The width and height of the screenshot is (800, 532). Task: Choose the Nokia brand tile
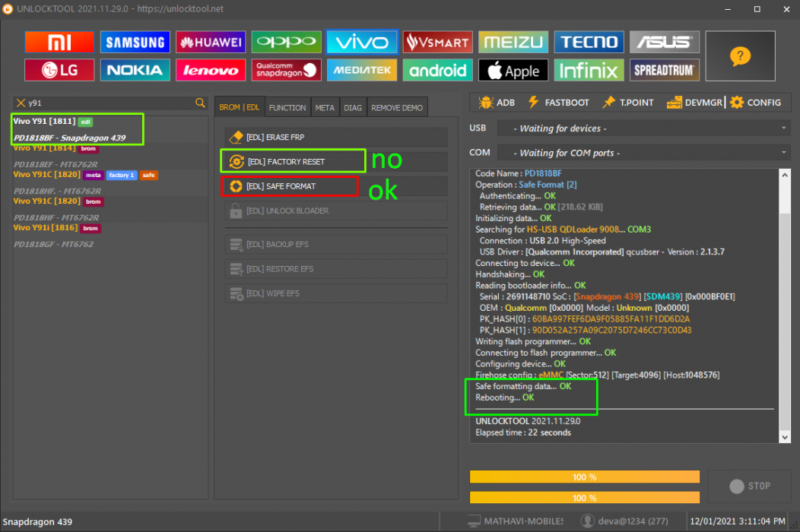pyautogui.click(x=135, y=70)
